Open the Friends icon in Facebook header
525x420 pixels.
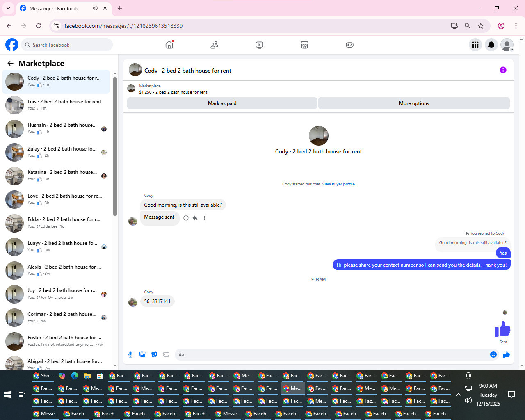pos(214,45)
